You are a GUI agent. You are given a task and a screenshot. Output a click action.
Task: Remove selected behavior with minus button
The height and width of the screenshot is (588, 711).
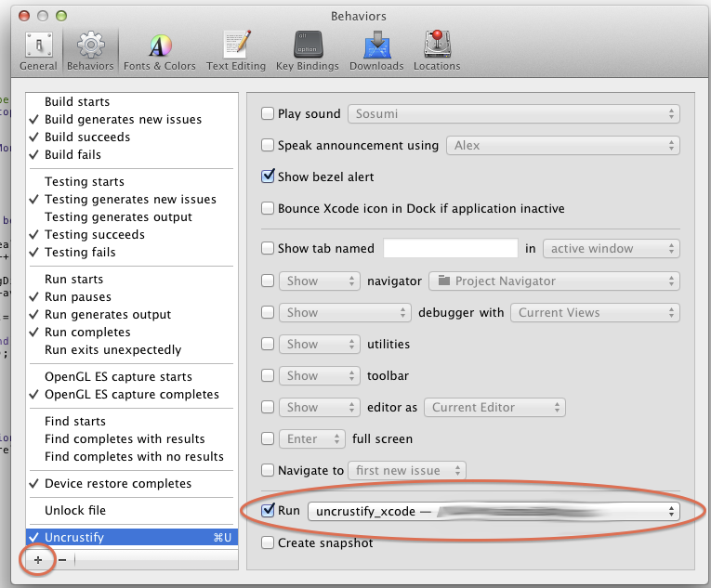tap(62, 559)
